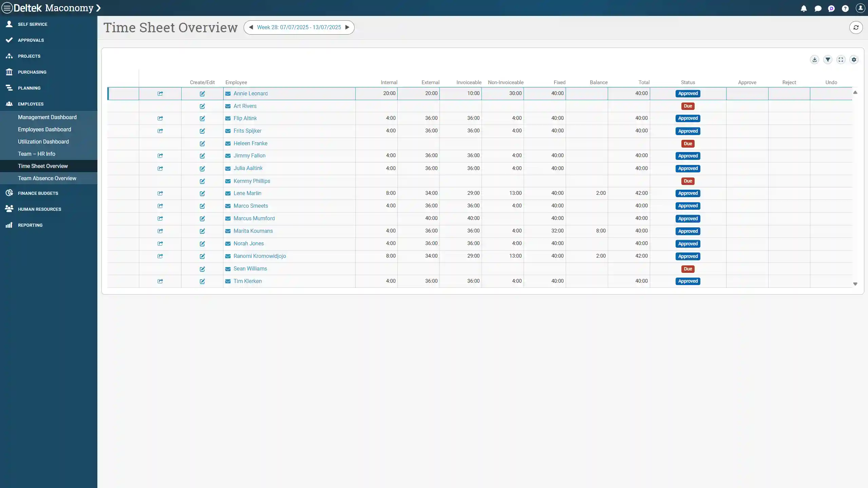Toggle the hamburger menu in the header
Image resolution: width=868 pixels, height=488 pixels.
(7, 8)
